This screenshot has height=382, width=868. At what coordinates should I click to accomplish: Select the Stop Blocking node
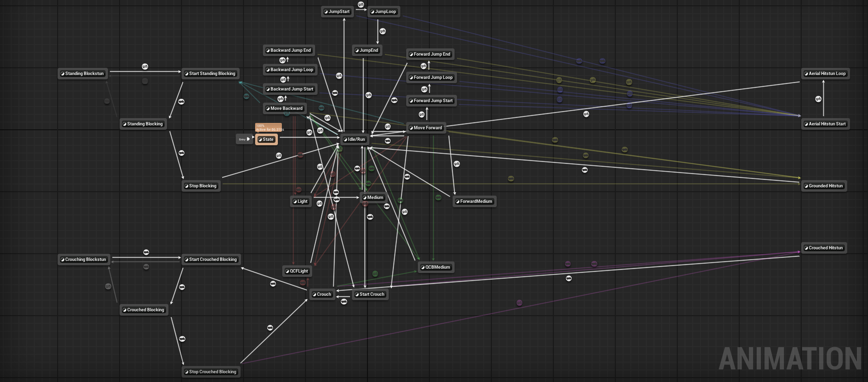200,186
